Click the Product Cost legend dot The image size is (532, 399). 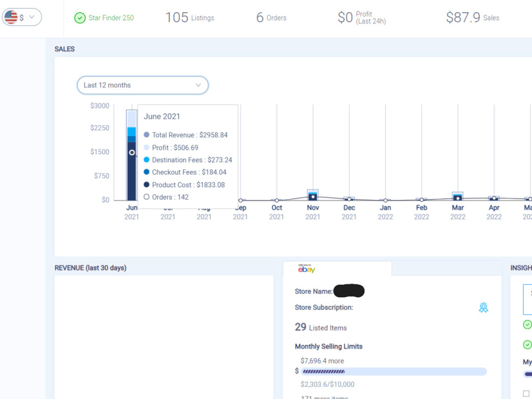(x=147, y=184)
